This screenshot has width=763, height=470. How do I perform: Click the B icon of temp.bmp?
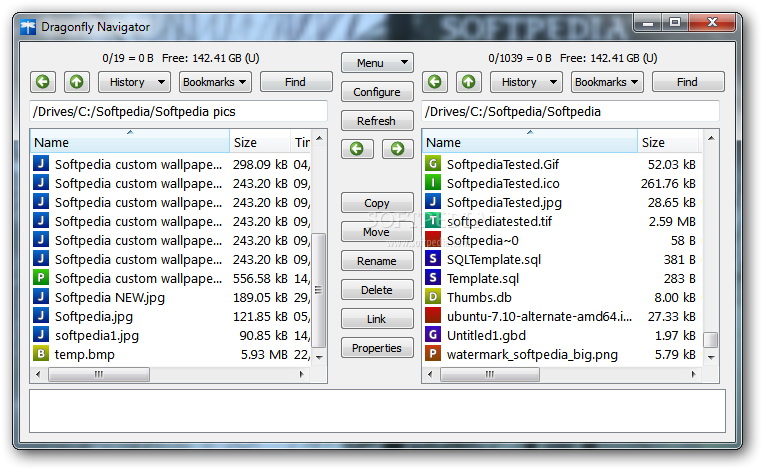tap(41, 354)
